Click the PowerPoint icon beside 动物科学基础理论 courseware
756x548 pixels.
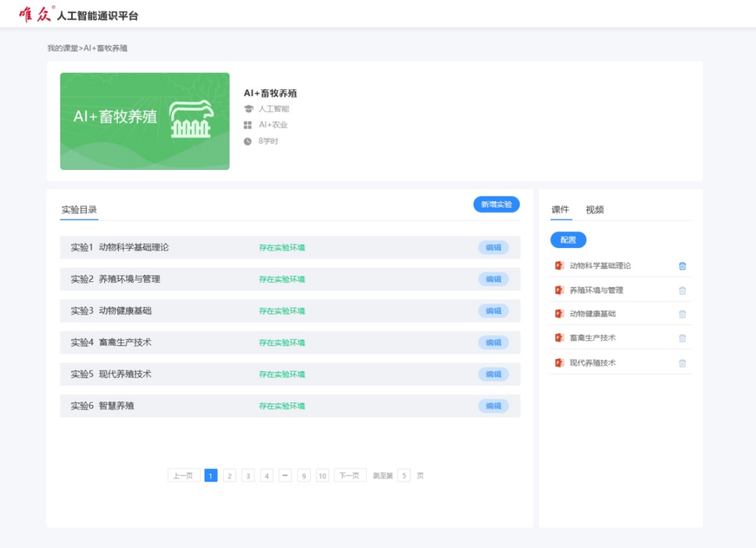(x=559, y=265)
